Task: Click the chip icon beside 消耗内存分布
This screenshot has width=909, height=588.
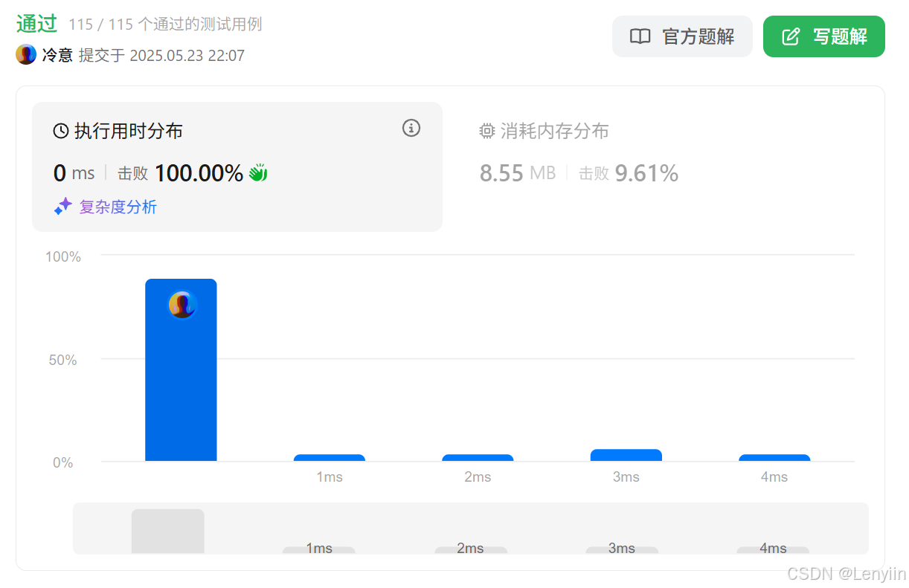Action: pos(487,132)
